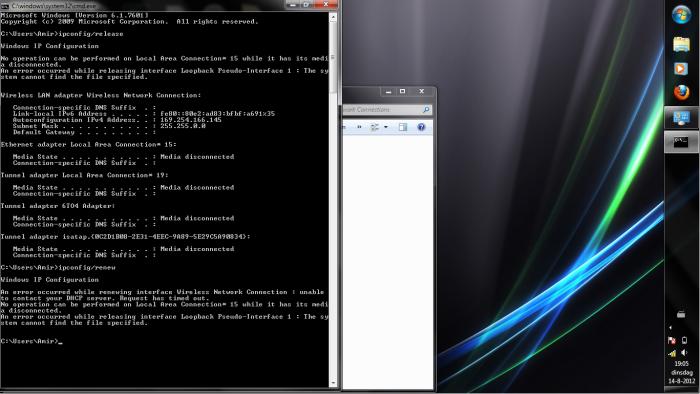Click the fe80 link-local IPv6 address

click(x=217, y=114)
